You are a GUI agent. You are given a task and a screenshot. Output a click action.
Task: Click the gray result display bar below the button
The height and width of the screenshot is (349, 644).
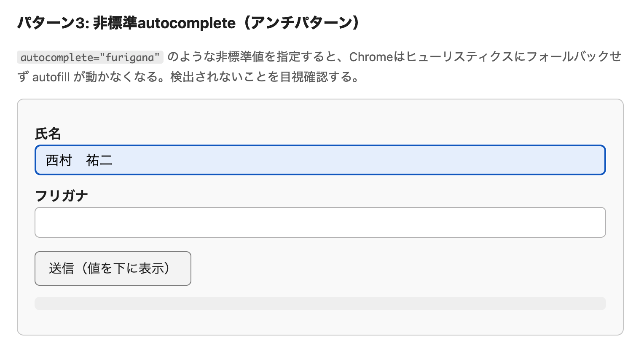[320, 303]
